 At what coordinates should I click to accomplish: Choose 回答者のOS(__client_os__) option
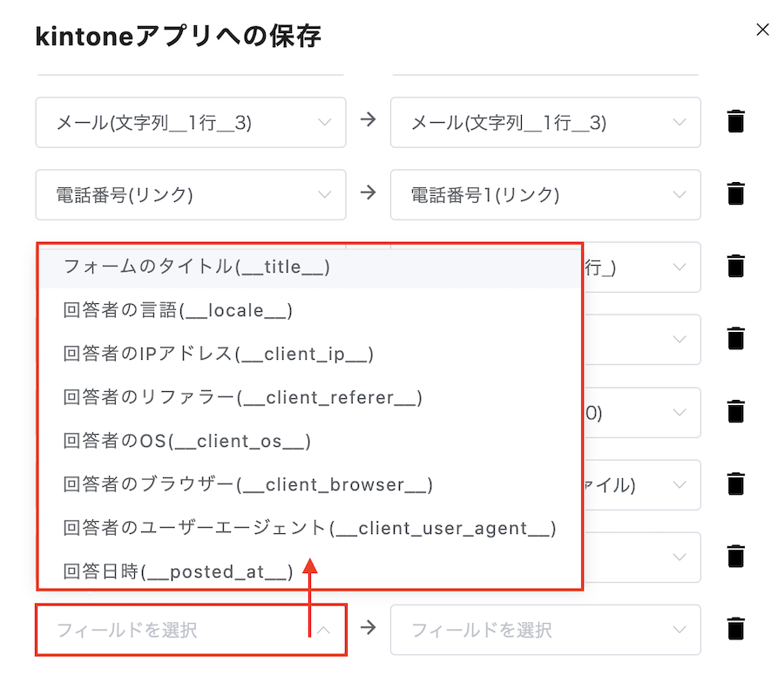(310, 441)
